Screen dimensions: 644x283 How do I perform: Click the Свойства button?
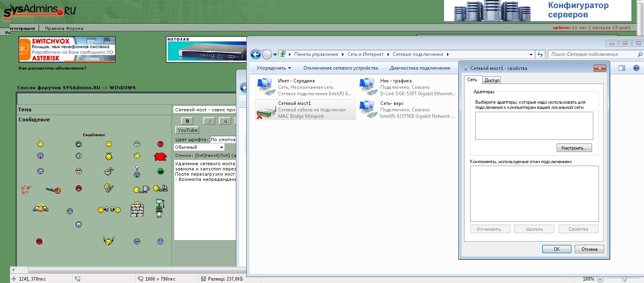point(578,229)
